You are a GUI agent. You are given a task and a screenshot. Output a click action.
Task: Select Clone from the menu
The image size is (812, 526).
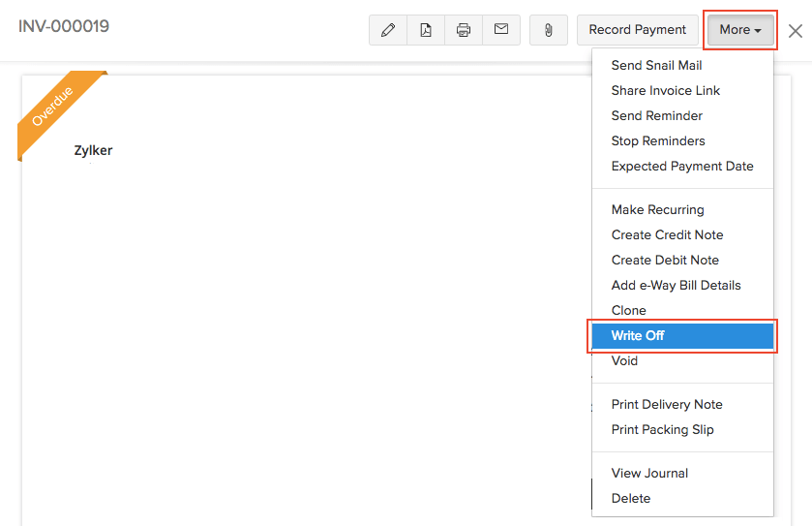[x=682, y=310]
